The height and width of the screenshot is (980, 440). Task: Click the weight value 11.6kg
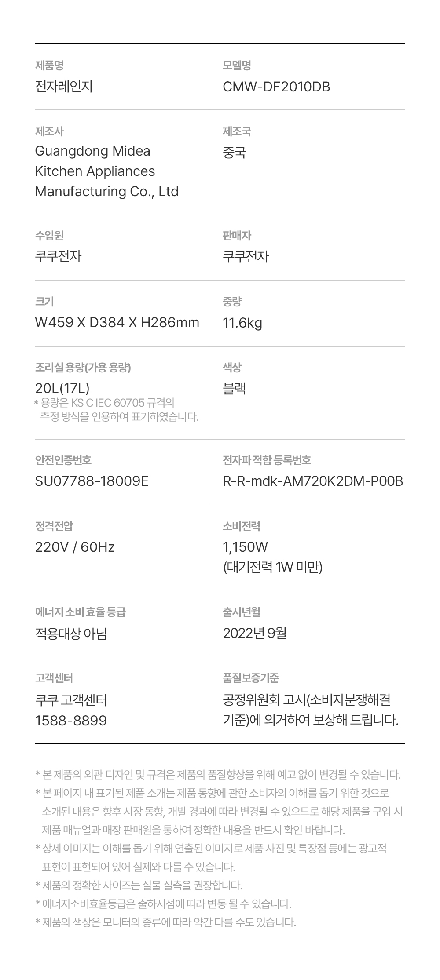coord(242,323)
